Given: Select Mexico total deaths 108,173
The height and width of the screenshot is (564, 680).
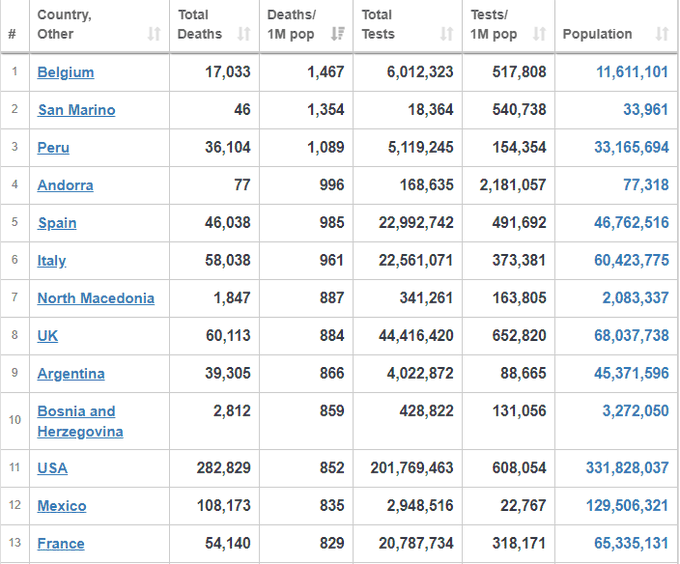Looking at the screenshot, I should pos(224,506).
